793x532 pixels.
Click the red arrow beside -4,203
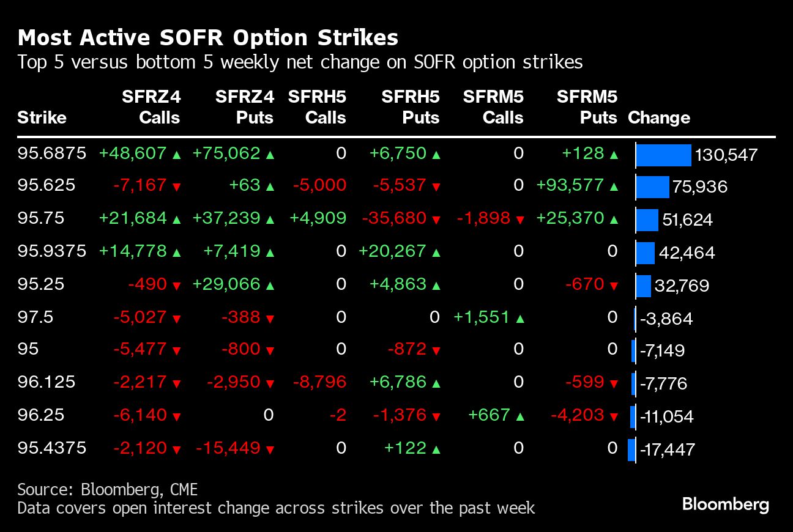coord(614,417)
